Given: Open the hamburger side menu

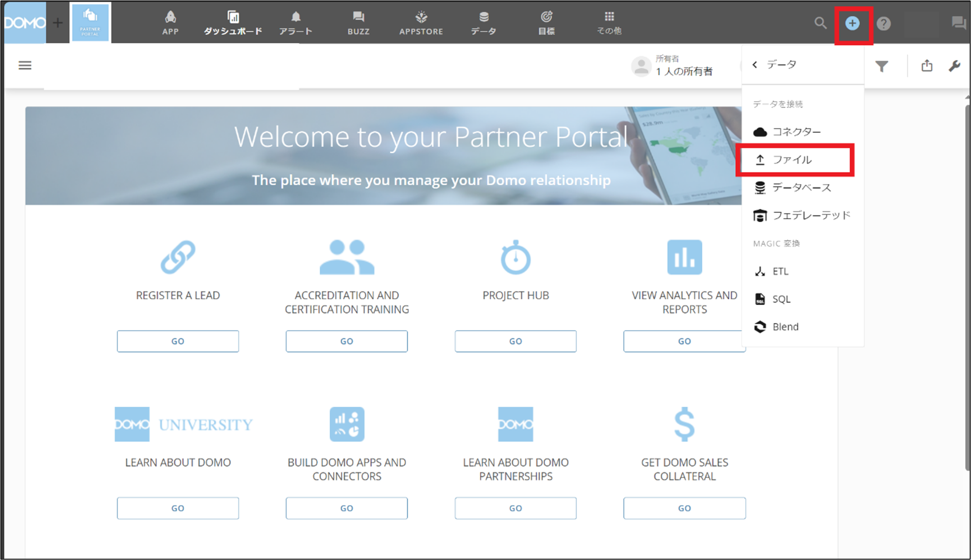Looking at the screenshot, I should [25, 66].
